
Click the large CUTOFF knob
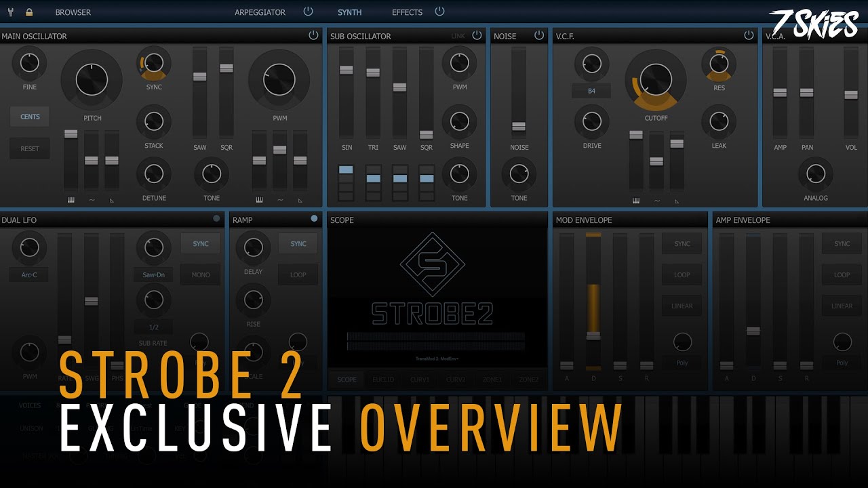pos(656,81)
